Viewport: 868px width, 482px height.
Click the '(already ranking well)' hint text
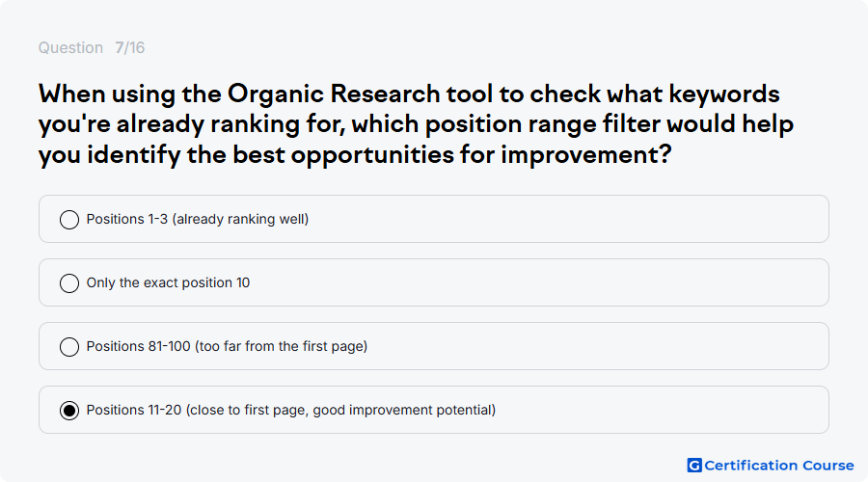[240, 219]
